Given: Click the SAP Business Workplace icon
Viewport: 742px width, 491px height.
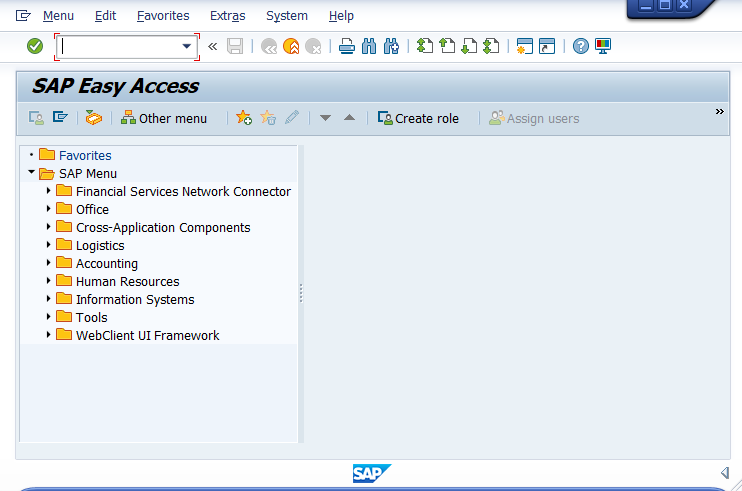Looking at the screenshot, I should [x=94, y=117].
